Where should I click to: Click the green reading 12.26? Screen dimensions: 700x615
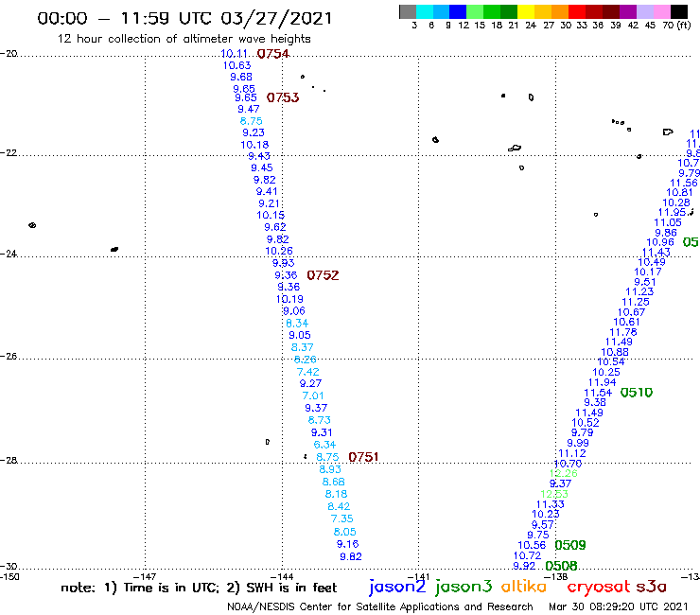click(564, 473)
